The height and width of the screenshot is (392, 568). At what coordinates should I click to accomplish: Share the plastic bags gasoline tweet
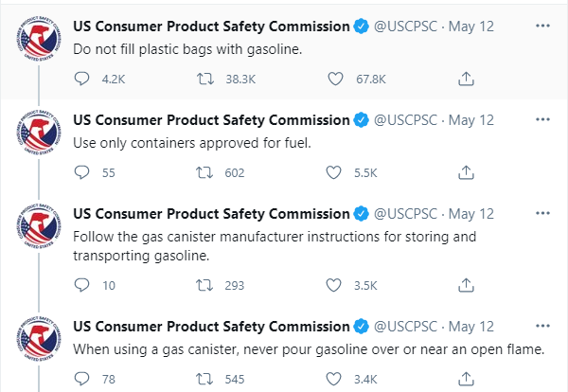(465, 79)
